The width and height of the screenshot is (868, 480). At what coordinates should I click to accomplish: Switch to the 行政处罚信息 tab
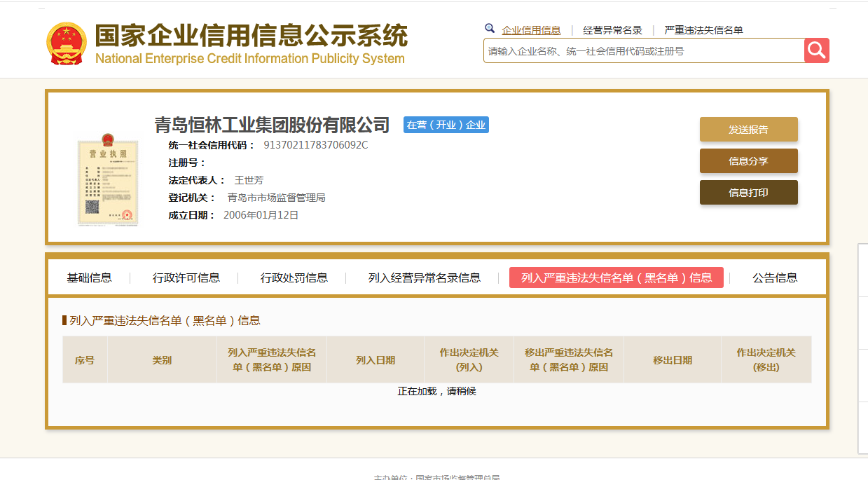click(x=294, y=277)
